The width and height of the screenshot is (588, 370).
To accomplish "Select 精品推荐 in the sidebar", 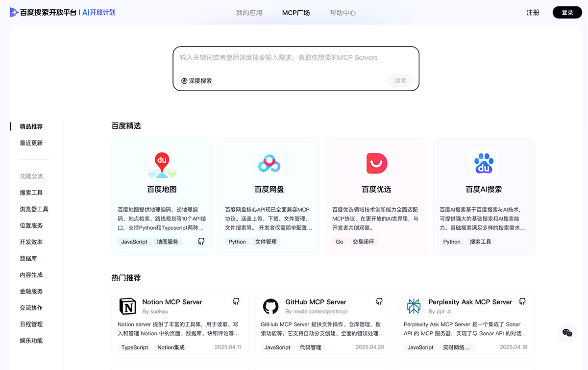I will (x=31, y=126).
